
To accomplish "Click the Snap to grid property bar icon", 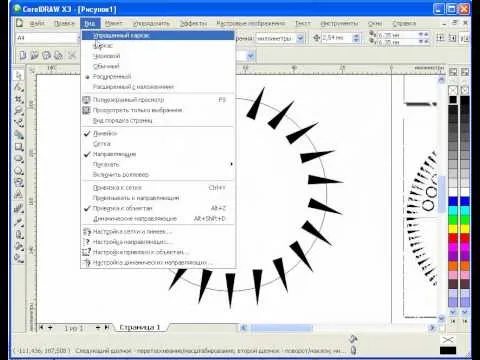I will [441, 38].
